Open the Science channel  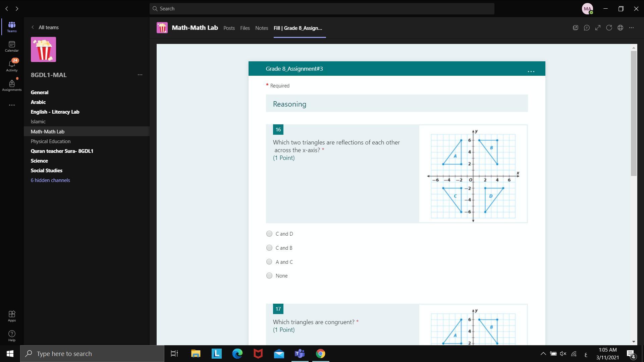click(x=39, y=161)
